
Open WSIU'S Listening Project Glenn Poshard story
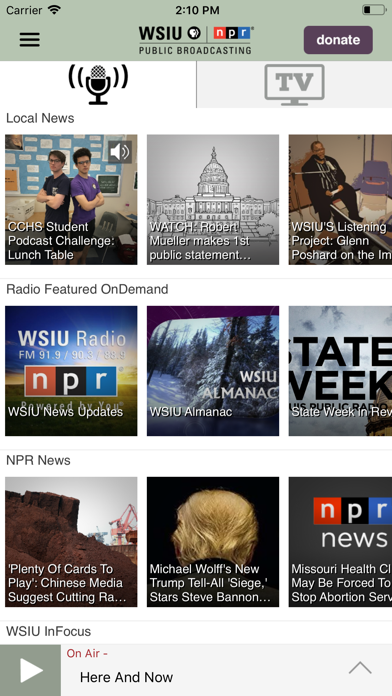click(x=340, y=200)
